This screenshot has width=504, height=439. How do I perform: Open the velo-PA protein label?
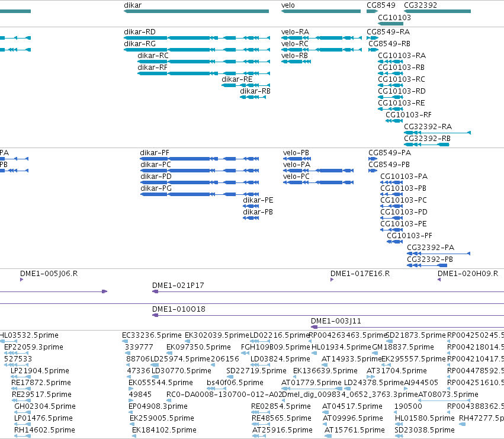pyautogui.click(x=297, y=165)
